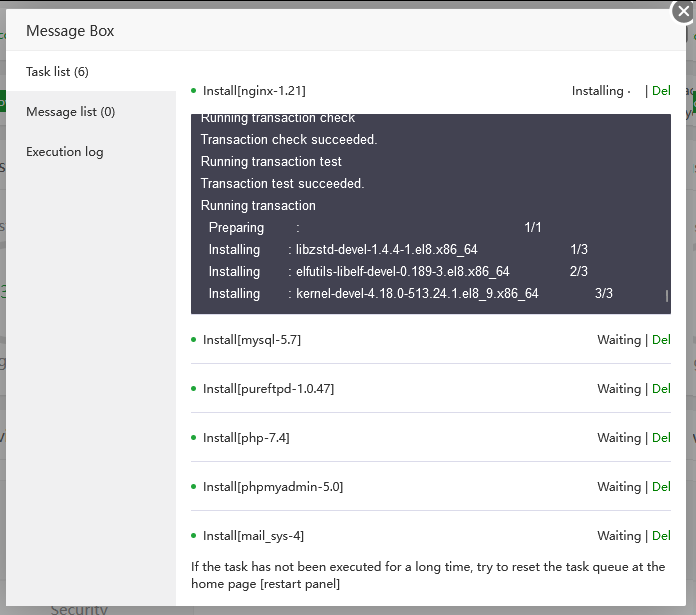696x615 pixels.
Task: Delete the phpmyadmin-5.0 install task
Action: pyautogui.click(x=661, y=487)
